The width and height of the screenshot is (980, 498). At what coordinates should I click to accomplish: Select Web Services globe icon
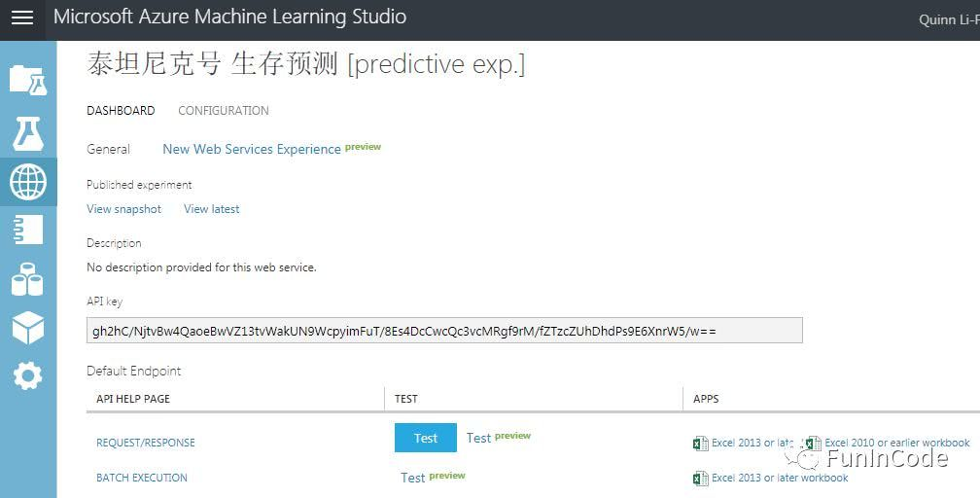coord(28,182)
